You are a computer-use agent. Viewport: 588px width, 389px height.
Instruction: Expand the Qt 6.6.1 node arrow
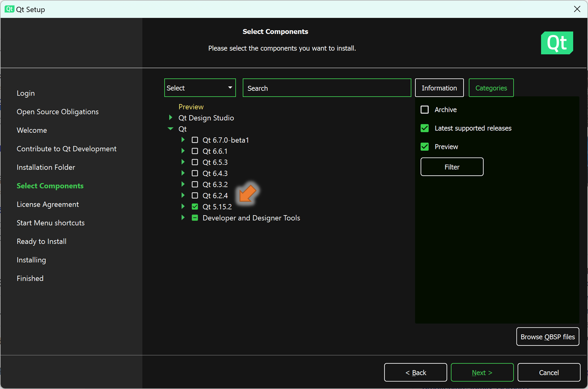(x=183, y=150)
